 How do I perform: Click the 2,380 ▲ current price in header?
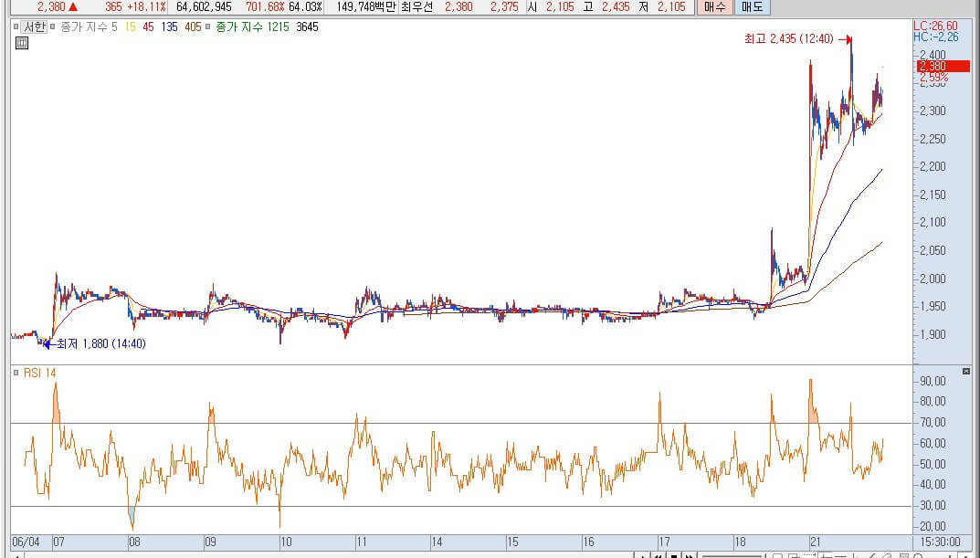[x=58, y=7]
